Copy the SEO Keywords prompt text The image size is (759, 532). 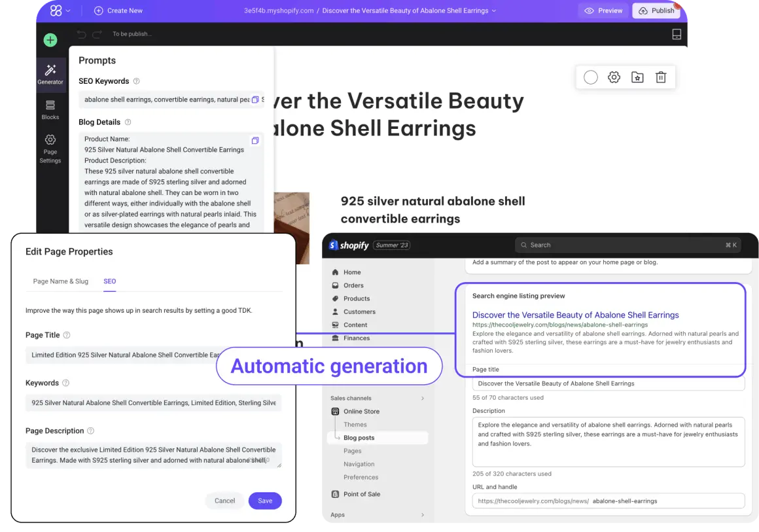(255, 99)
